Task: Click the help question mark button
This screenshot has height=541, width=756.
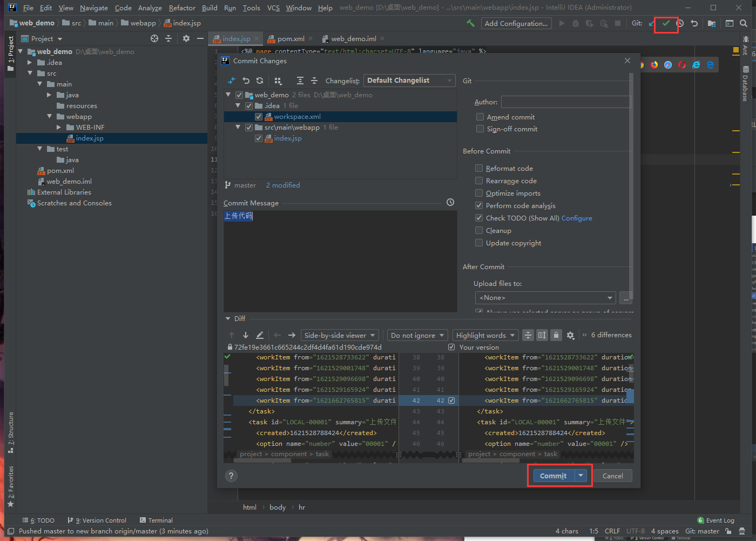Action: (231, 476)
